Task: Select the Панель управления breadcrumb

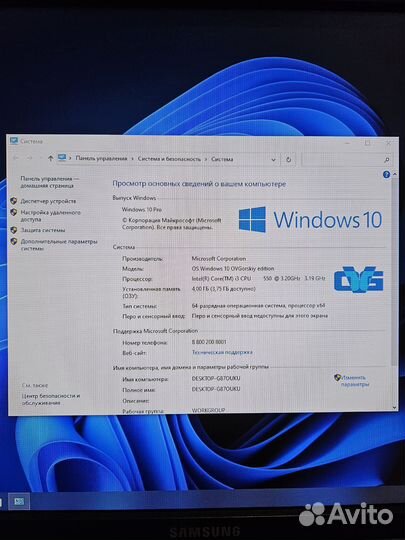Action: point(101,158)
